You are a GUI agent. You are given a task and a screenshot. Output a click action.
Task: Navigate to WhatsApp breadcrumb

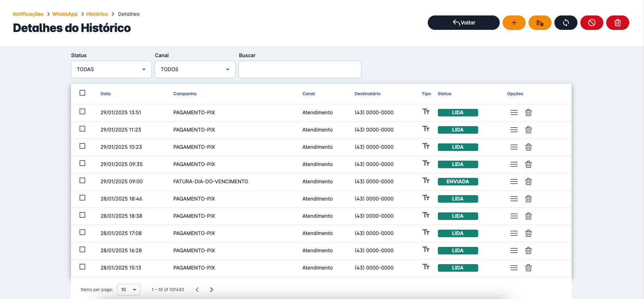(x=65, y=14)
